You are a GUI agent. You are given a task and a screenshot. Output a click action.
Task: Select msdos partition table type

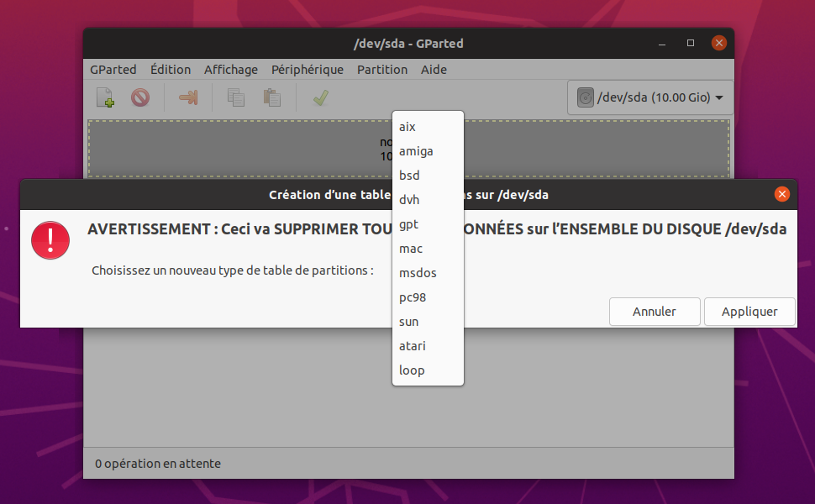(x=428, y=273)
